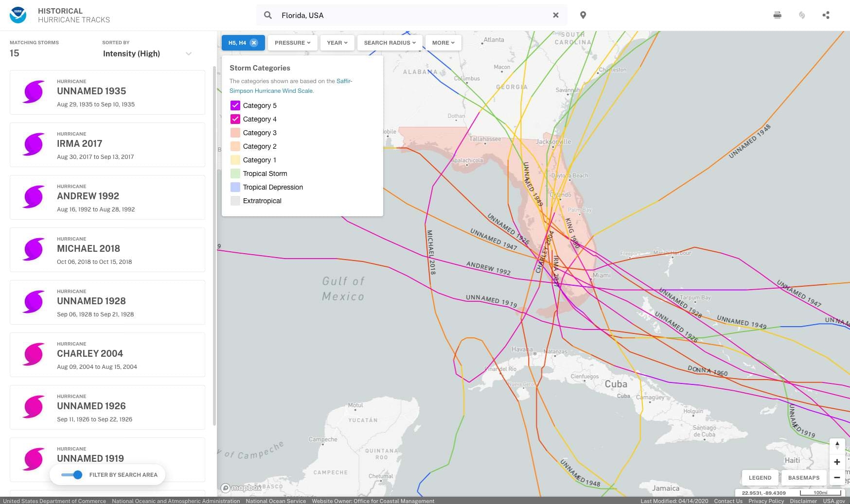Open the print option via printer icon
Viewport: 850px width, 504px height.
tap(777, 15)
